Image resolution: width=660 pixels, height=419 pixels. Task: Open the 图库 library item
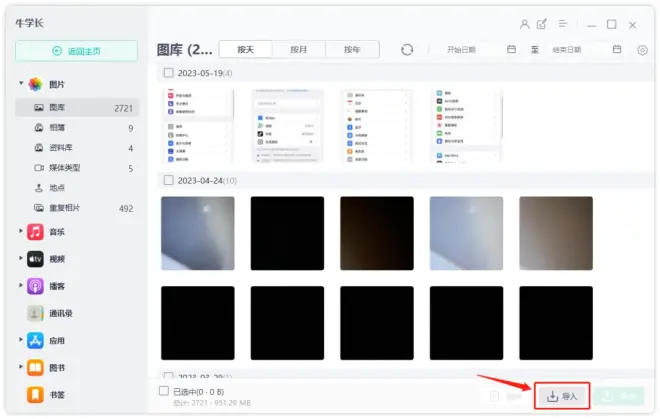77,108
